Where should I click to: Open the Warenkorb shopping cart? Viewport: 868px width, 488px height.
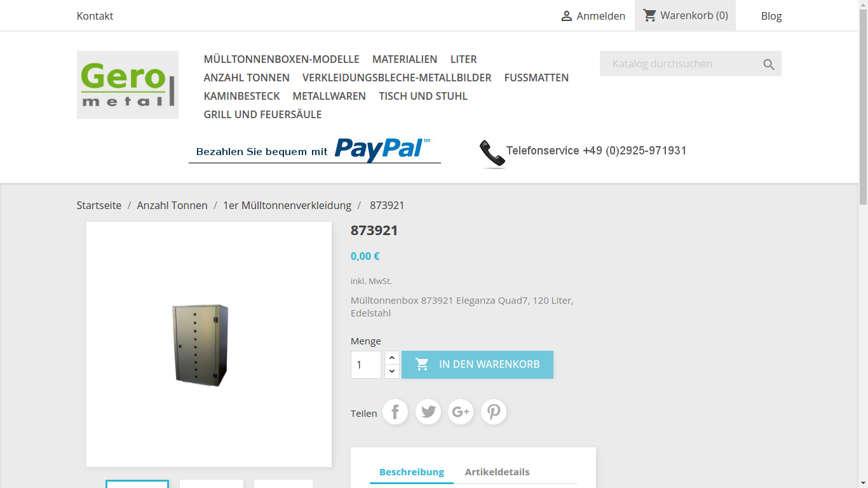pos(685,15)
